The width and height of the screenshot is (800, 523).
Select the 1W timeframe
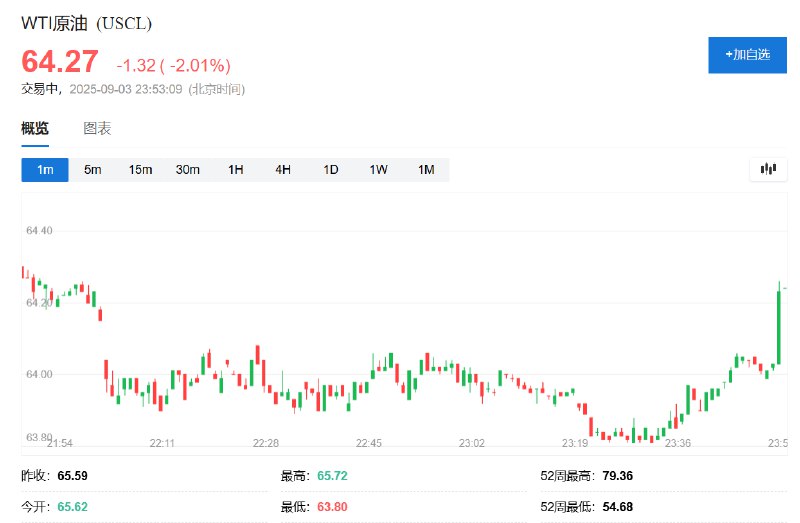click(378, 169)
